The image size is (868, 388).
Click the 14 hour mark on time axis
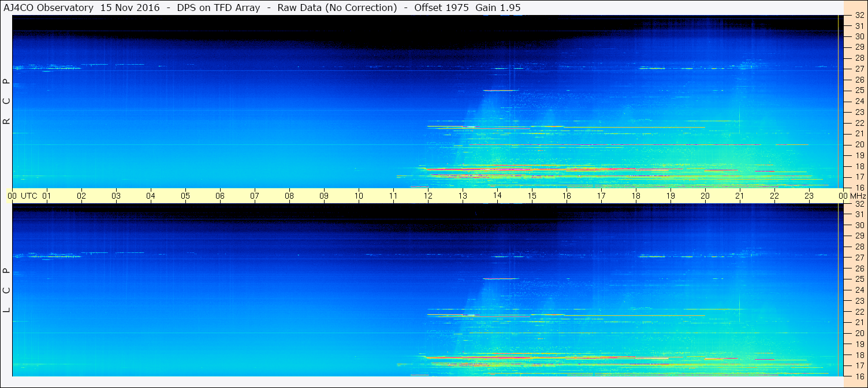pyautogui.click(x=497, y=196)
